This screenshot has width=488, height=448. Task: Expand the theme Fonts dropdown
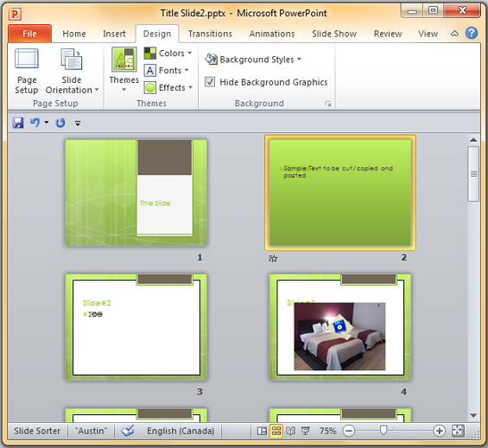click(167, 70)
